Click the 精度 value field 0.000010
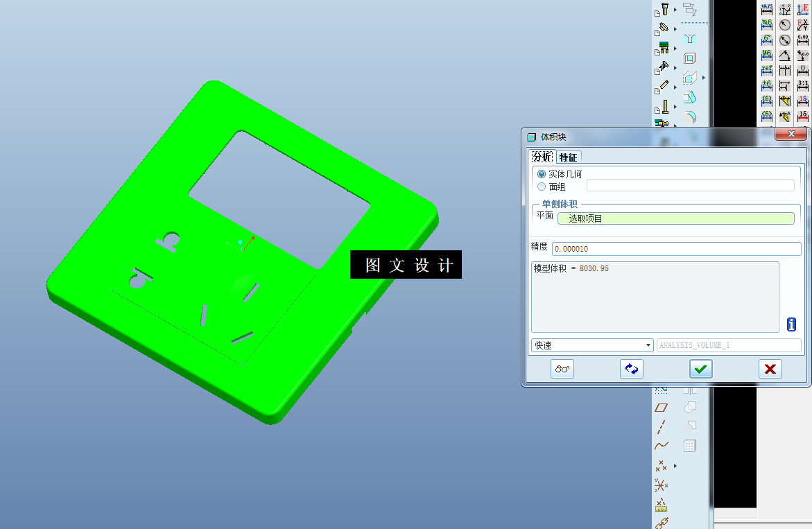Viewport: 812px width, 529px height. tap(676, 249)
